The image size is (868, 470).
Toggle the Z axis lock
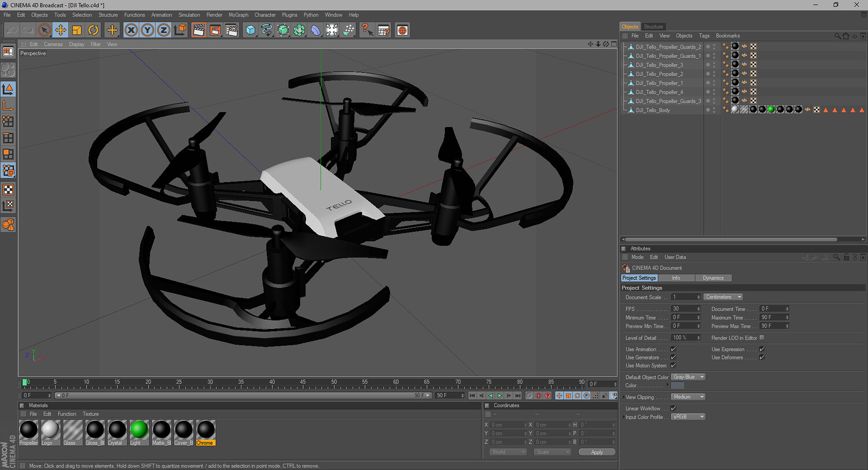(x=164, y=30)
